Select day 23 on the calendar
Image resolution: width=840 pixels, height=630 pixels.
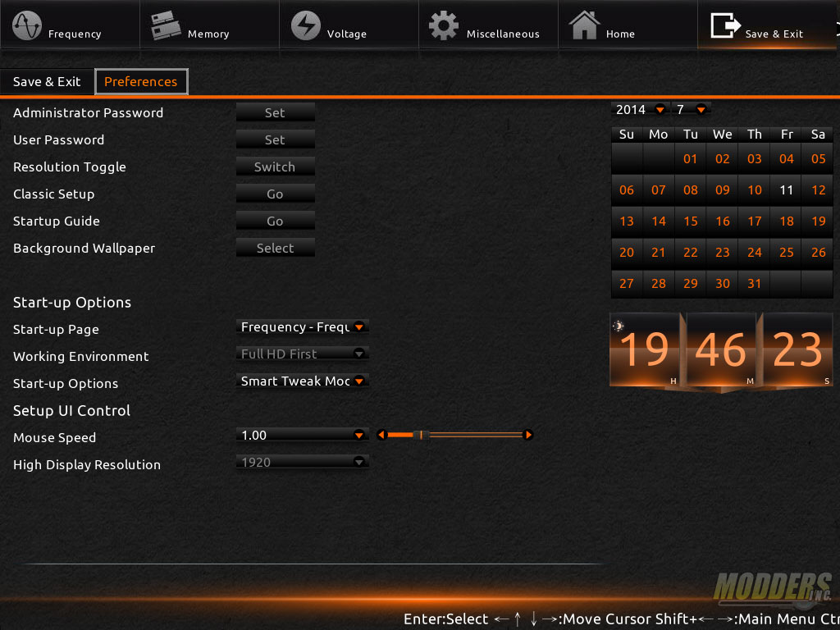click(x=722, y=253)
